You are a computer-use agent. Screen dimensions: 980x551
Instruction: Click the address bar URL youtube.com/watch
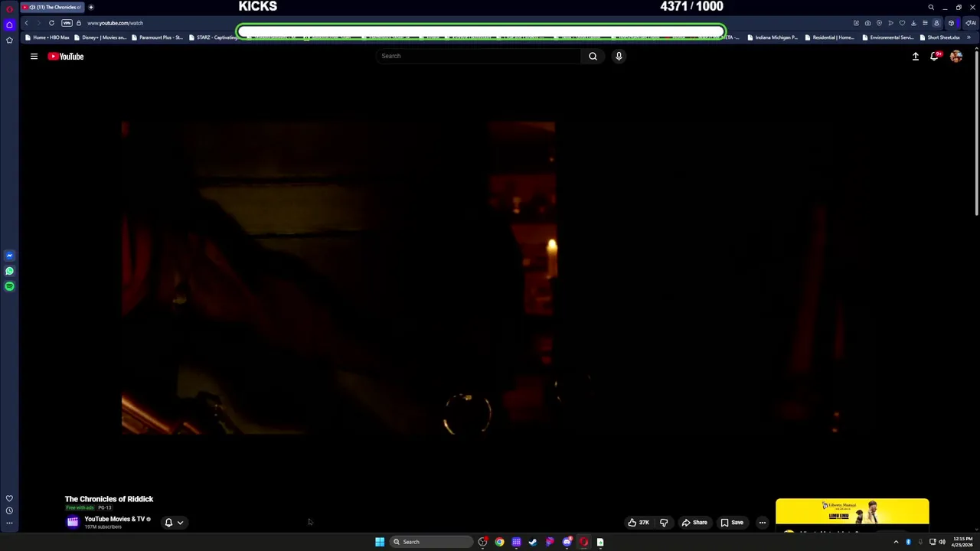(115, 23)
